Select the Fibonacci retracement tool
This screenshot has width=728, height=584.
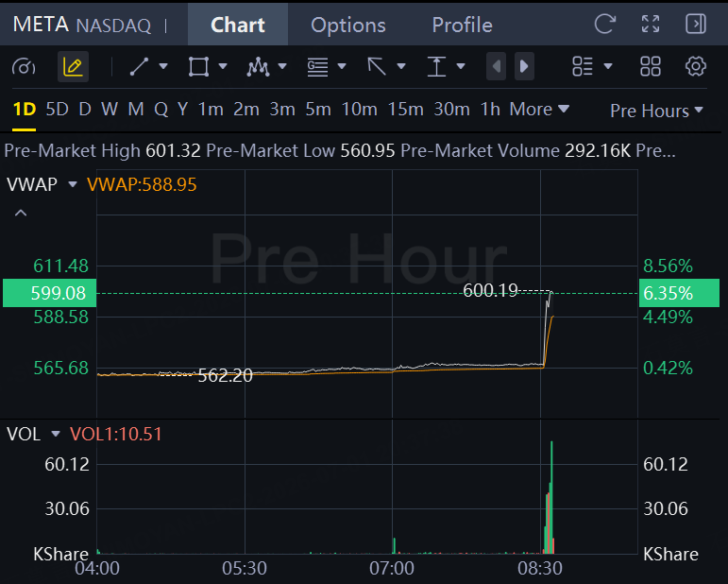pyautogui.click(x=317, y=67)
